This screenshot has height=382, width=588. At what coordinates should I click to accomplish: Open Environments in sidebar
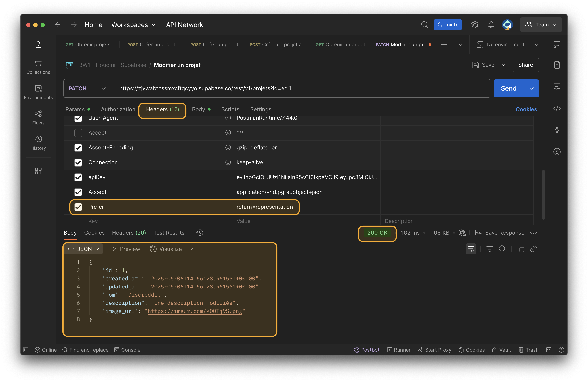point(38,92)
